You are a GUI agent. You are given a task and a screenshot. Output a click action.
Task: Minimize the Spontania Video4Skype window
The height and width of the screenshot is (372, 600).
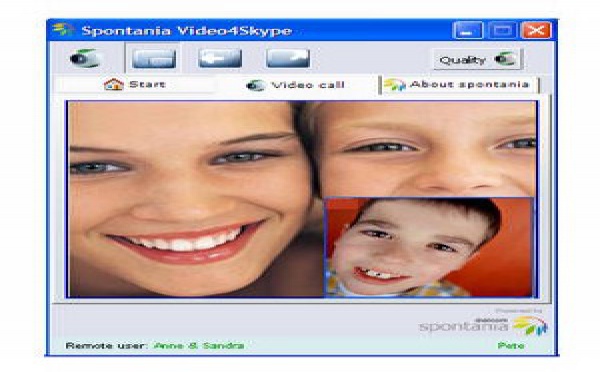pos(467,30)
